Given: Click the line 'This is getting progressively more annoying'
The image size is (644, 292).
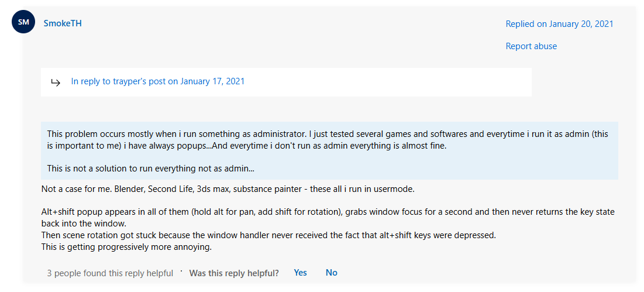Looking at the screenshot, I should 126,246.
